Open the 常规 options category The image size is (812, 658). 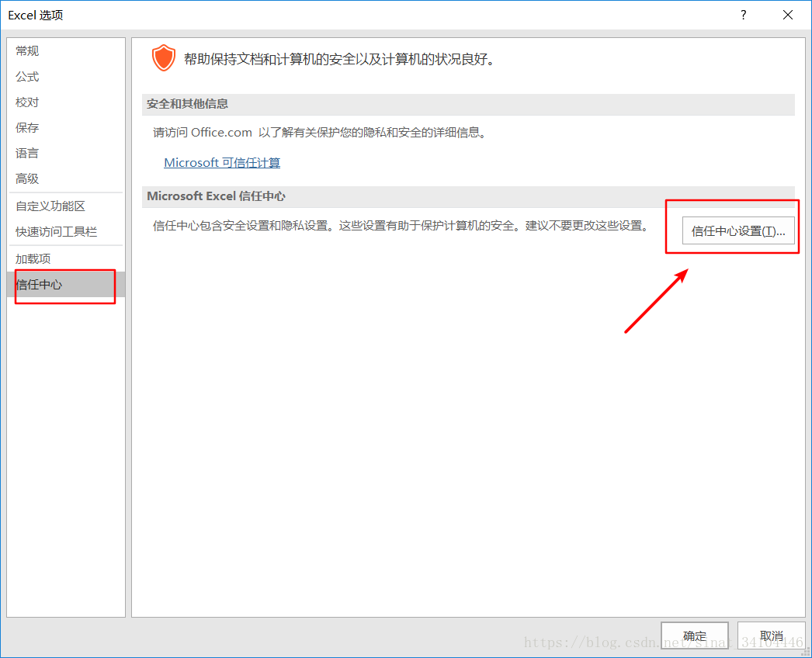(66, 50)
